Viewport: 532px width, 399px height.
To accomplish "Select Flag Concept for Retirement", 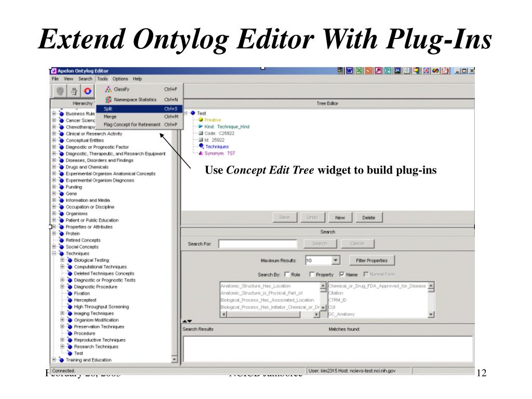I will click(140, 125).
